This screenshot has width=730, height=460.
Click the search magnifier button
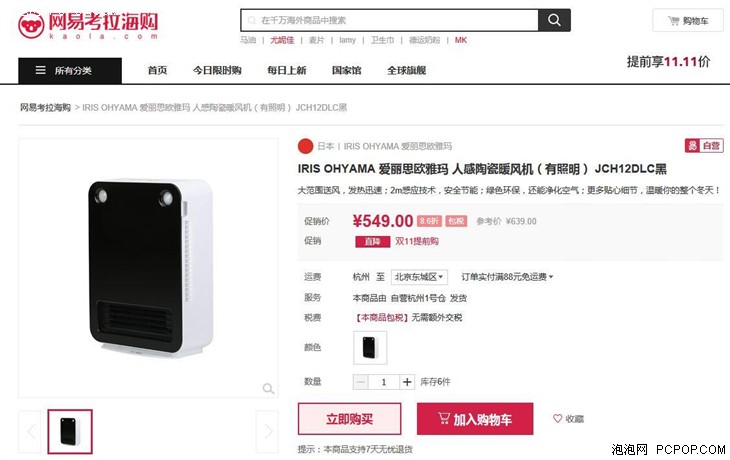point(554,20)
